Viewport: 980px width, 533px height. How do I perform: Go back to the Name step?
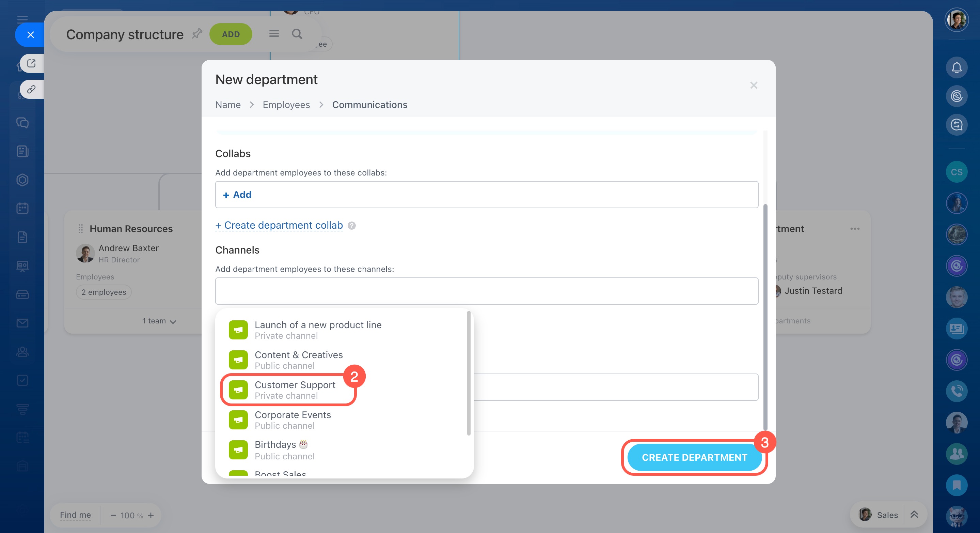[x=227, y=105]
